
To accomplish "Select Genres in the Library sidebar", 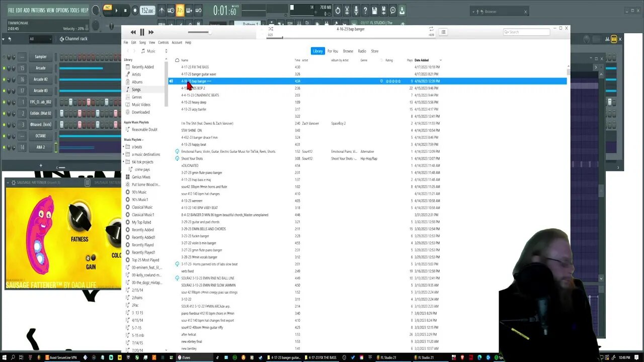I will [x=137, y=97].
